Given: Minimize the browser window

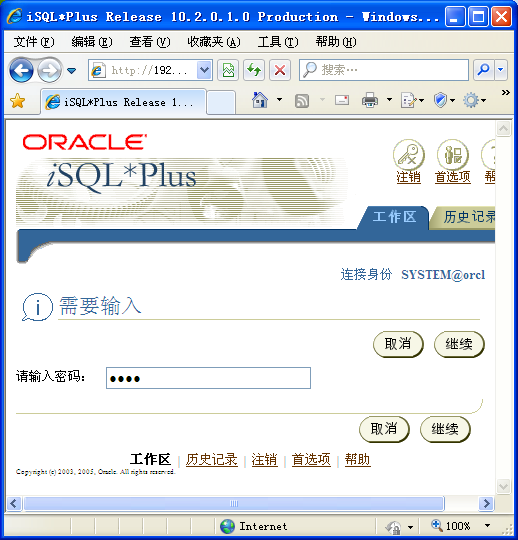Looking at the screenshot, I should coord(455,17).
